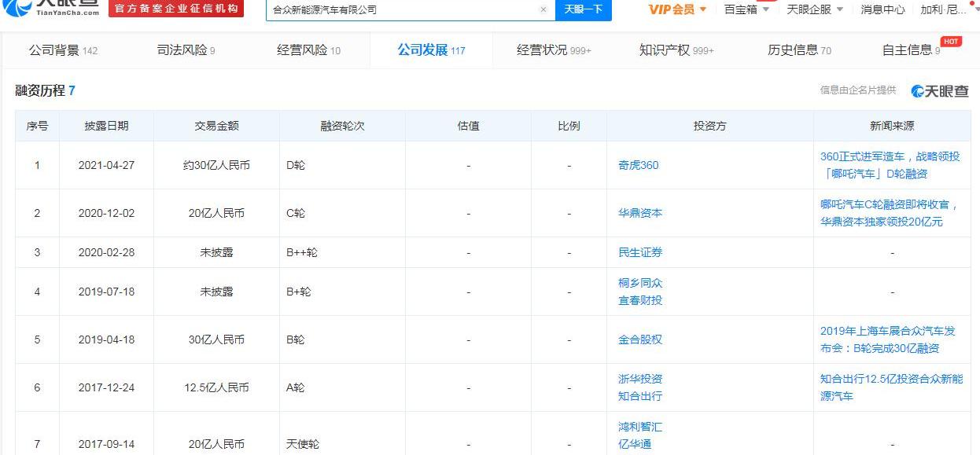Click the date cell 2017-12-24

(106, 387)
